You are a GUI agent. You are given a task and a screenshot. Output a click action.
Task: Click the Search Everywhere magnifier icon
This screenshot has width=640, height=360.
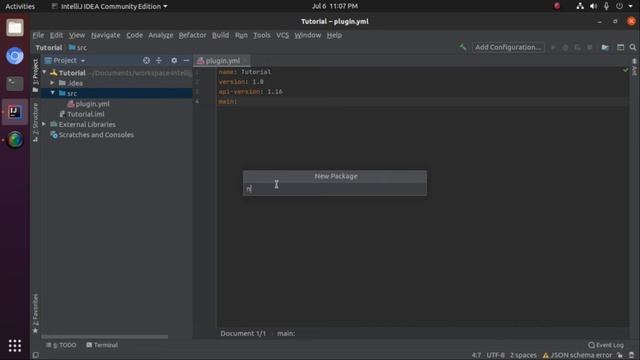pos(633,47)
